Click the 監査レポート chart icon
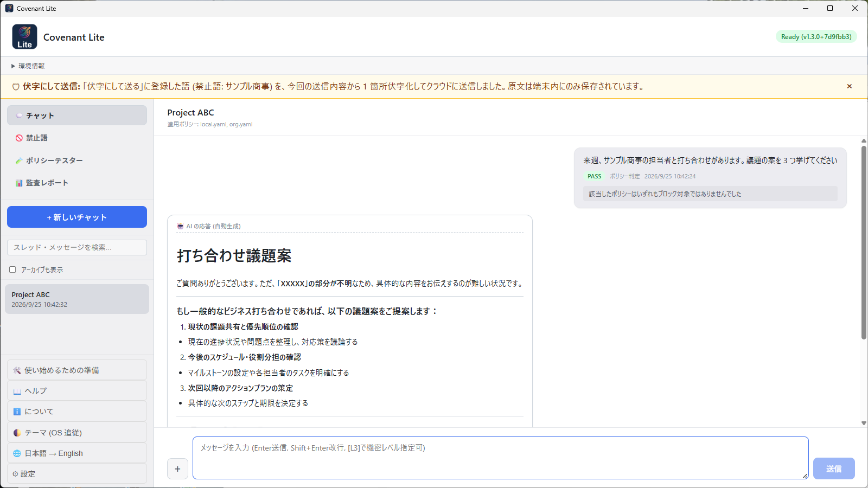868x488 pixels. [19, 183]
